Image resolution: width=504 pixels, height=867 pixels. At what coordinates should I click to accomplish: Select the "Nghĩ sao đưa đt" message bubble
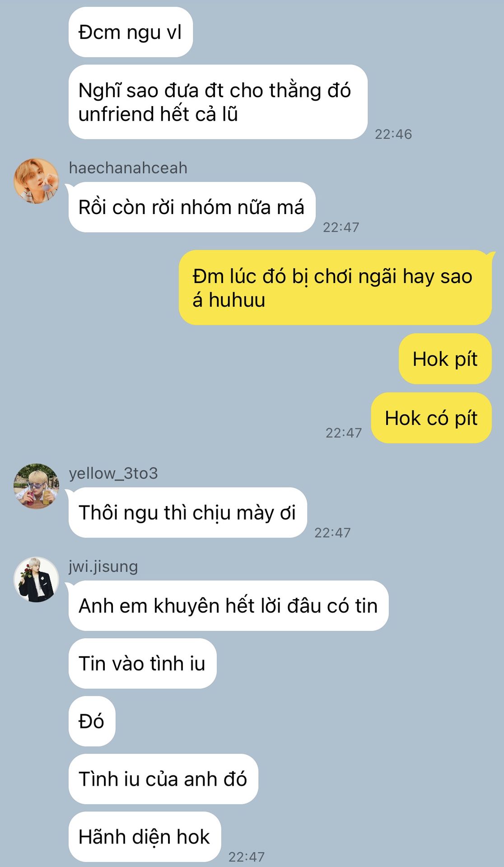click(218, 102)
